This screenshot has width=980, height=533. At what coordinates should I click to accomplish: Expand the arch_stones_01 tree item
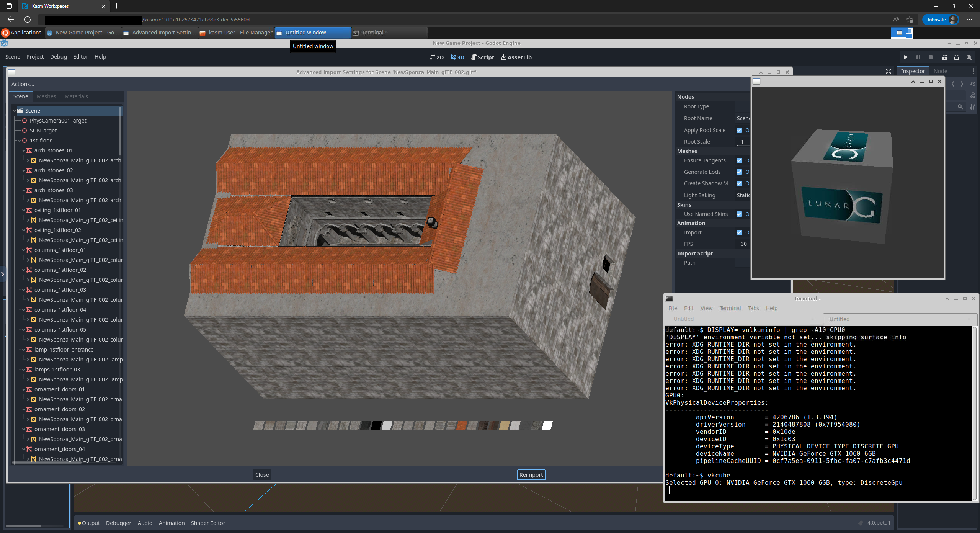(24, 150)
